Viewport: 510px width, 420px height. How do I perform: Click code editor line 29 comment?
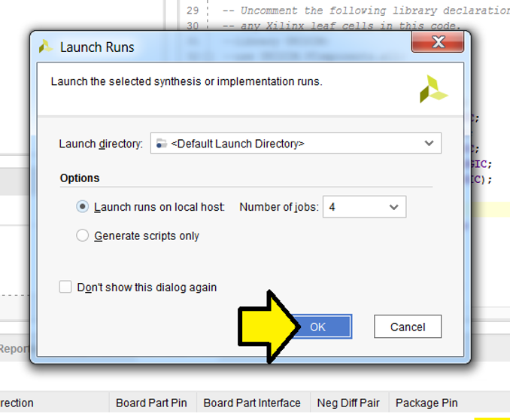(366, 11)
